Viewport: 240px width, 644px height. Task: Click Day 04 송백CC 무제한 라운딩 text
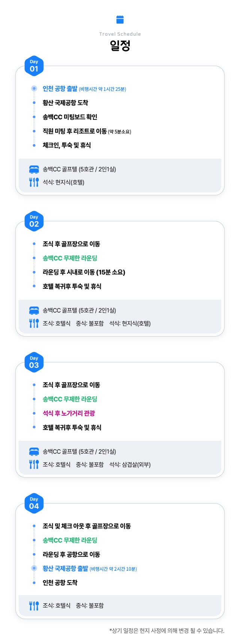click(70, 540)
